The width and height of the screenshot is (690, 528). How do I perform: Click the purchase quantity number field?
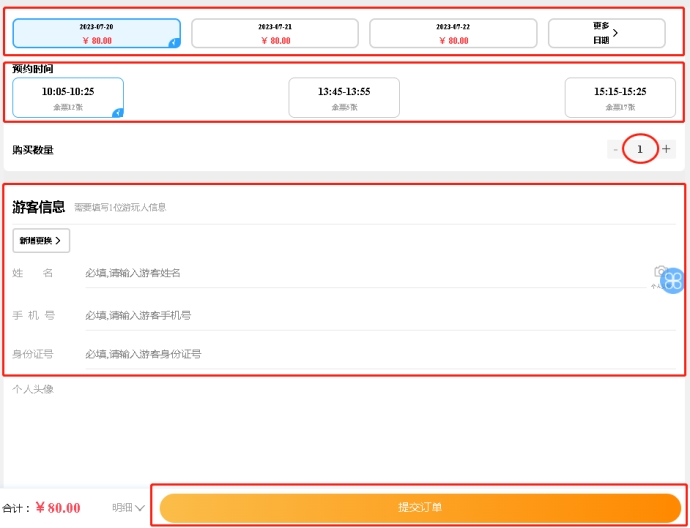[x=640, y=150]
